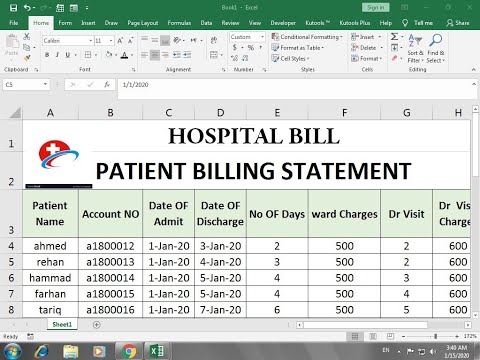Click the Wrap Text icon
480x360 pixels.
point(214,40)
